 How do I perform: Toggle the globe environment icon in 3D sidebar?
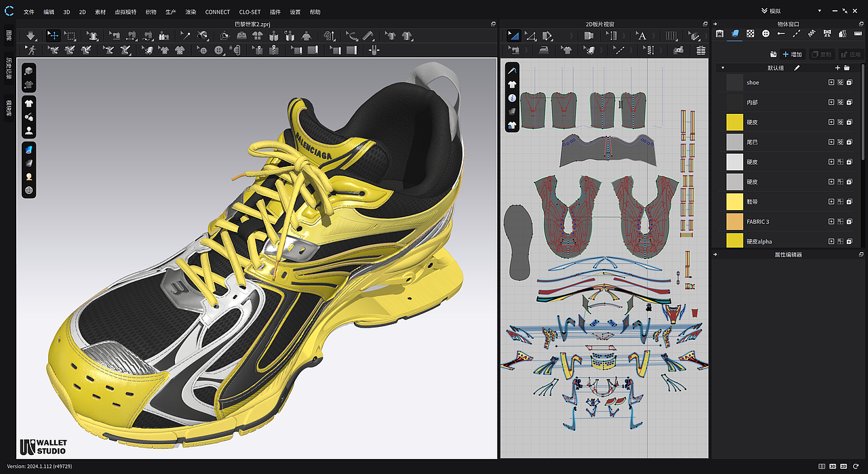click(29, 191)
